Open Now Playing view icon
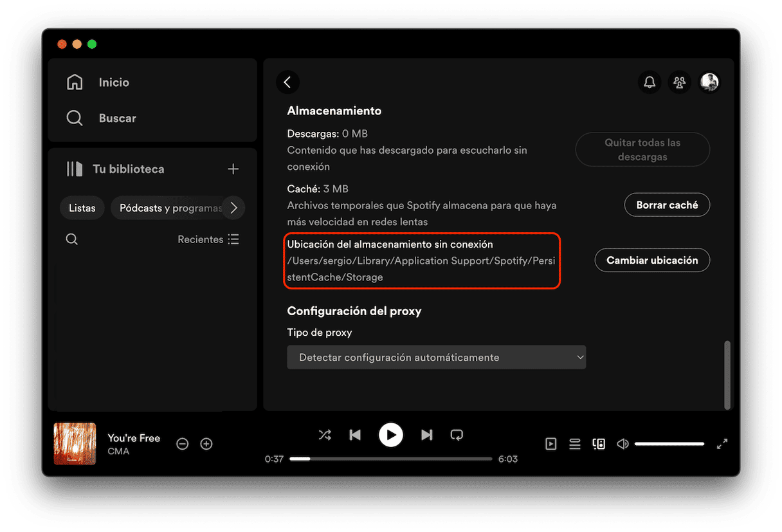 click(551, 444)
